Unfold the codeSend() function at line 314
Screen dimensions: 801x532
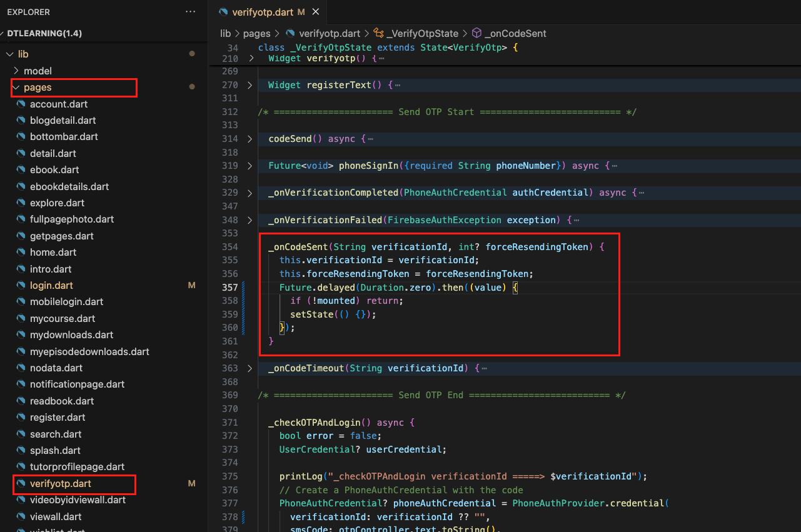click(251, 139)
